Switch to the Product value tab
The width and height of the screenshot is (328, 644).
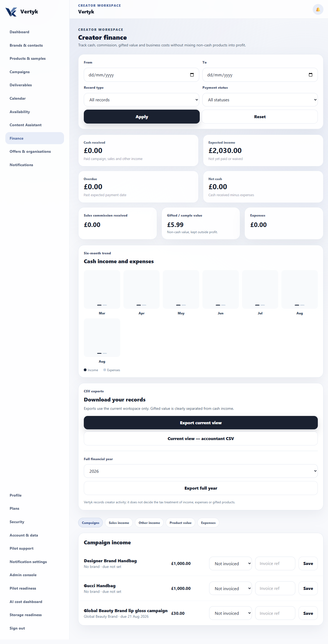coord(180,523)
